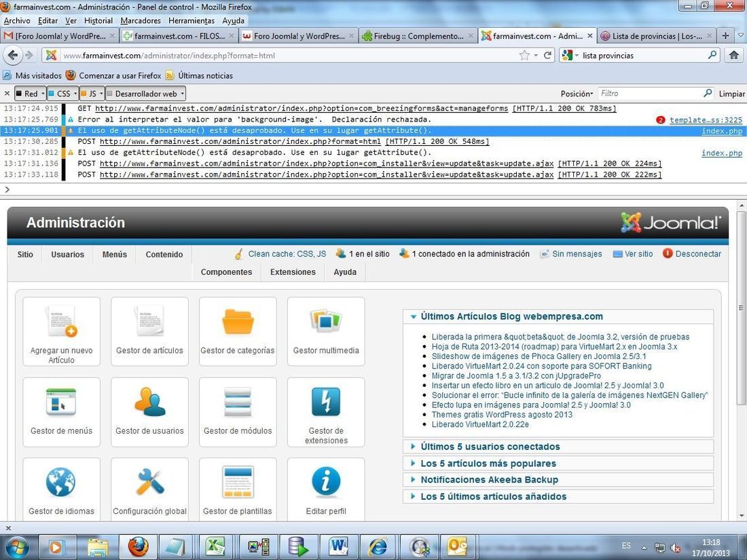Open the Gestor de extensiones icon

tap(326, 412)
